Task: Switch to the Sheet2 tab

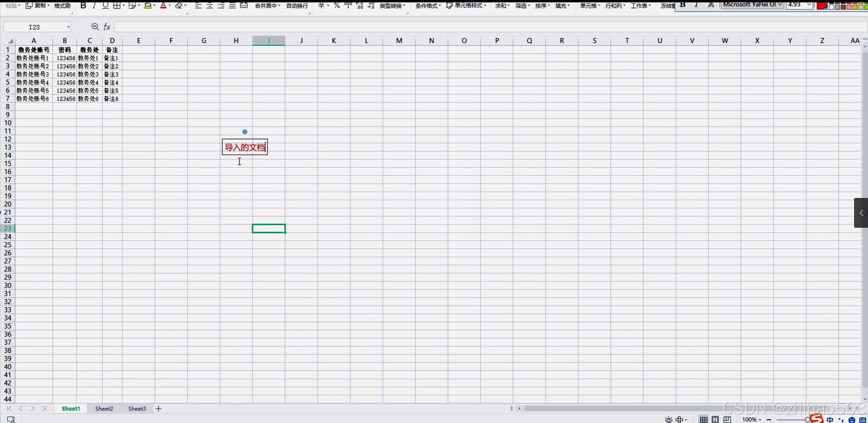Action: [x=104, y=408]
